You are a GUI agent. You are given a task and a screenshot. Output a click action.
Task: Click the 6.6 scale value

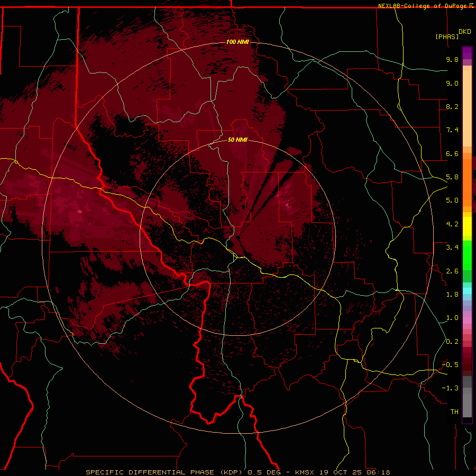point(452,153)
